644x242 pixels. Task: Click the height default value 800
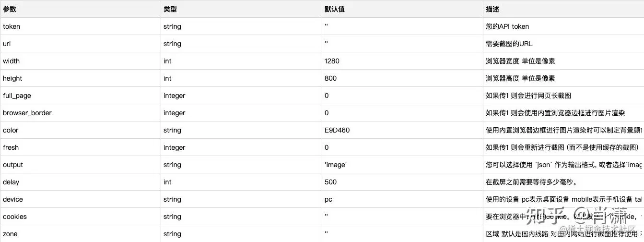(x=331, y=78)
